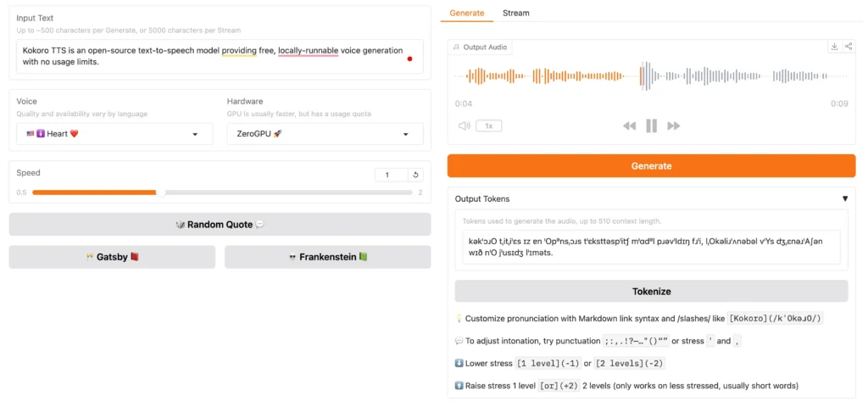Click the volume speaker icon
This screenshot has height=407, width=868.
tap(464, 125)
